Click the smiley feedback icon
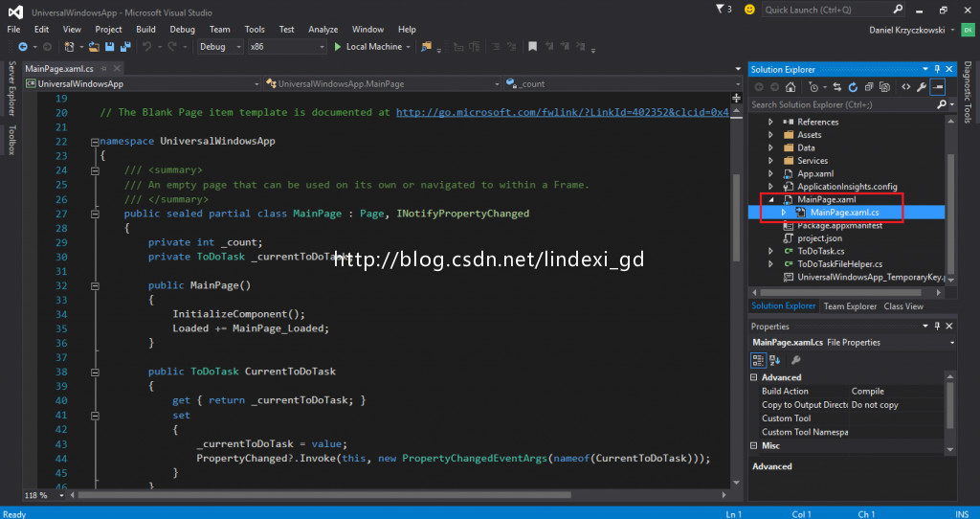The image size is (980, 519). pos(749,10)
